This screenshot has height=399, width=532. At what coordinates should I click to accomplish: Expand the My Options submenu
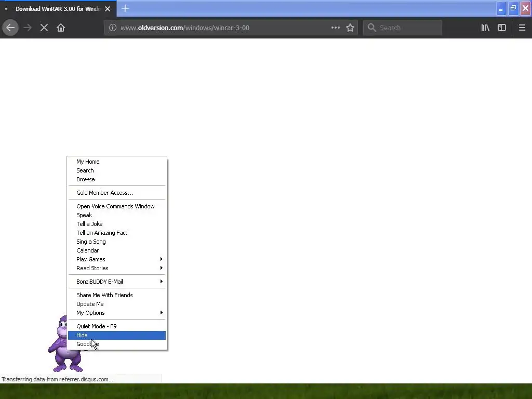(x=117, y=313)
